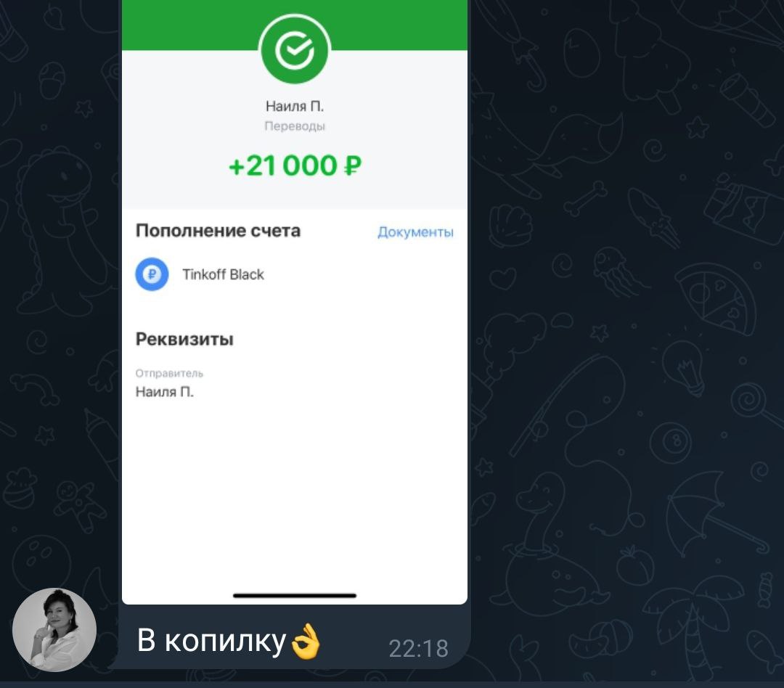
Task: Click the 22:18 message timestamp
Action: pos(419,649)
